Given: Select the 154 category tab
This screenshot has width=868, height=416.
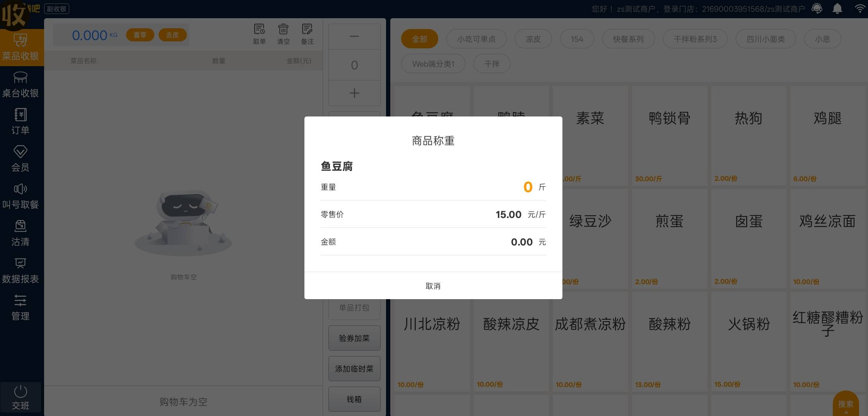Looking at the screenshot, I should (577, 39).
